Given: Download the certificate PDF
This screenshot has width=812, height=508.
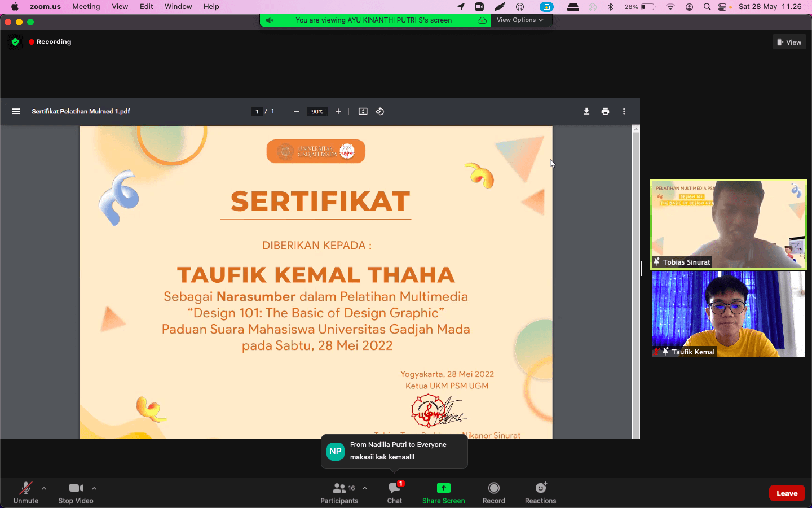Looking at the screenshot, I should click(x=586, y=111).
